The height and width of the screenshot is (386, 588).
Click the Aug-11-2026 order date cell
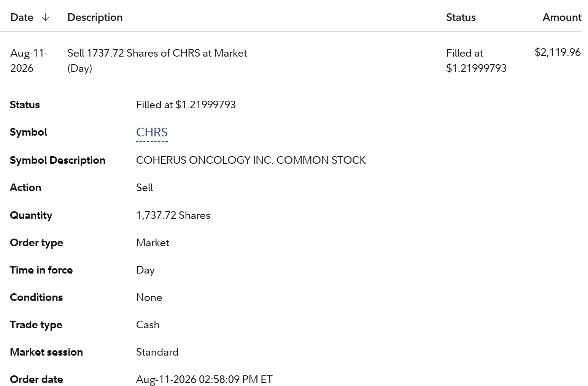(x=29, y=60)
